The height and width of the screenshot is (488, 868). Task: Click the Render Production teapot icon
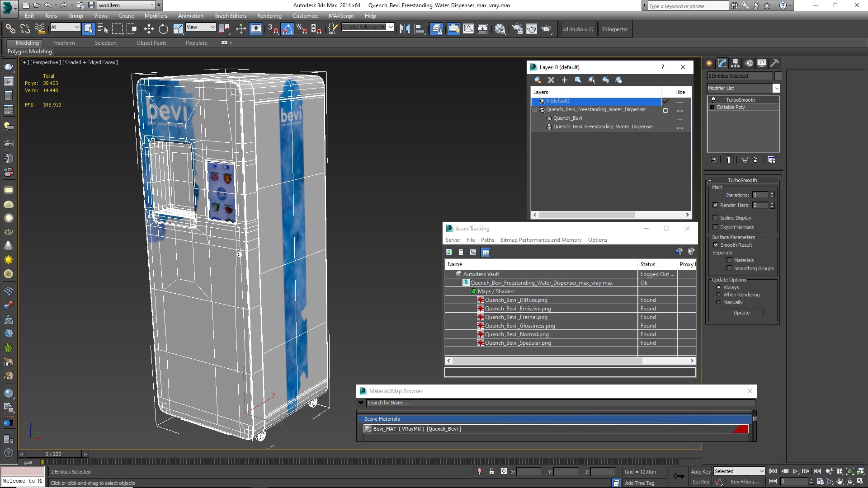pos(547,29)
